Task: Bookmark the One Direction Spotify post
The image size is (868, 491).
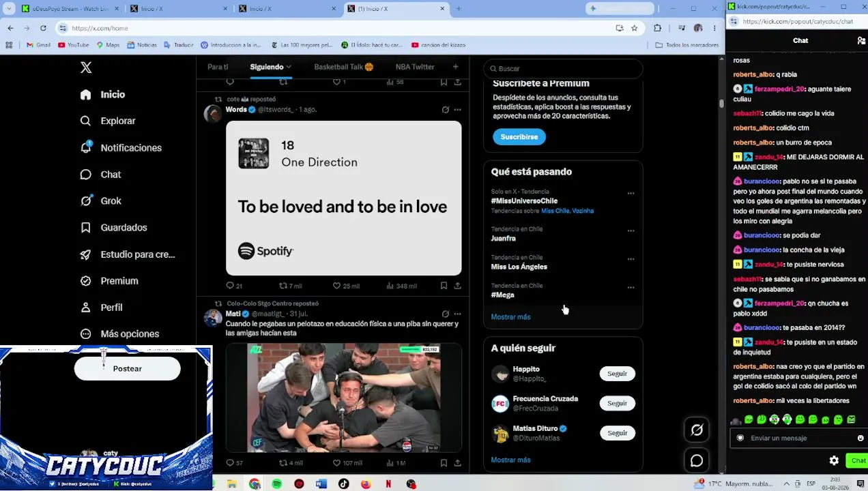Action: [444, 286]
